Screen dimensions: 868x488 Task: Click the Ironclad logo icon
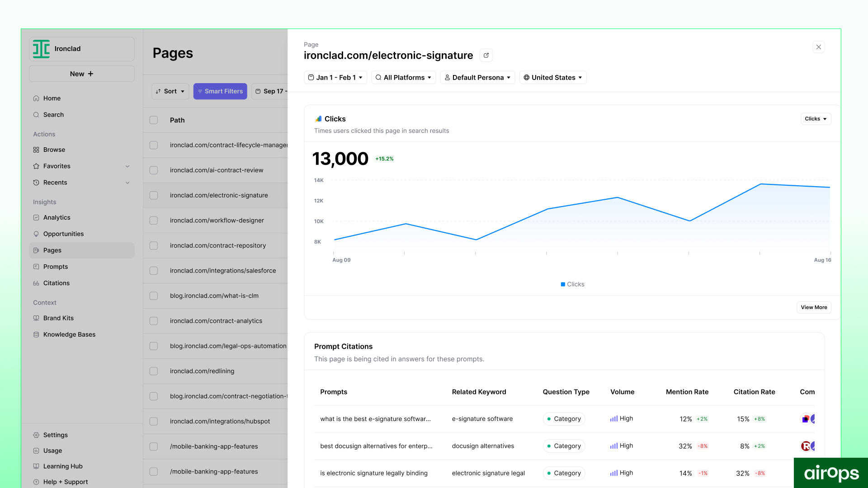click(41, 49)
